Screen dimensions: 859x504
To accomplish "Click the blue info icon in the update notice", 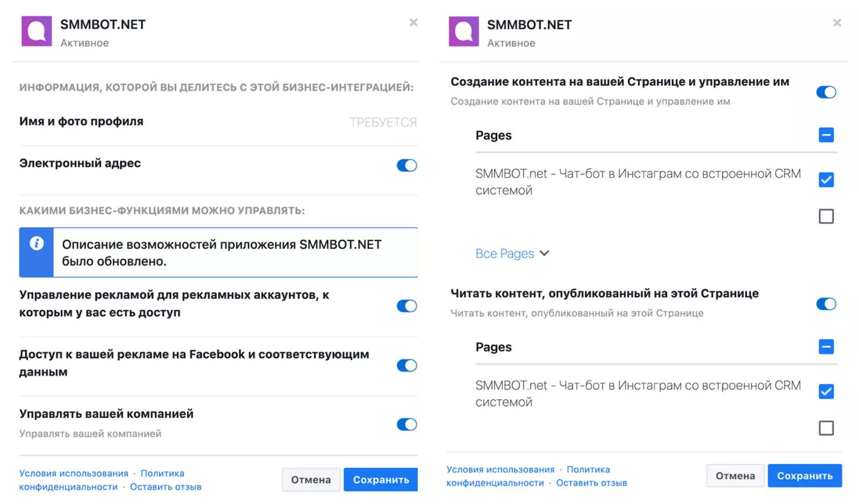I will point(37,243).
